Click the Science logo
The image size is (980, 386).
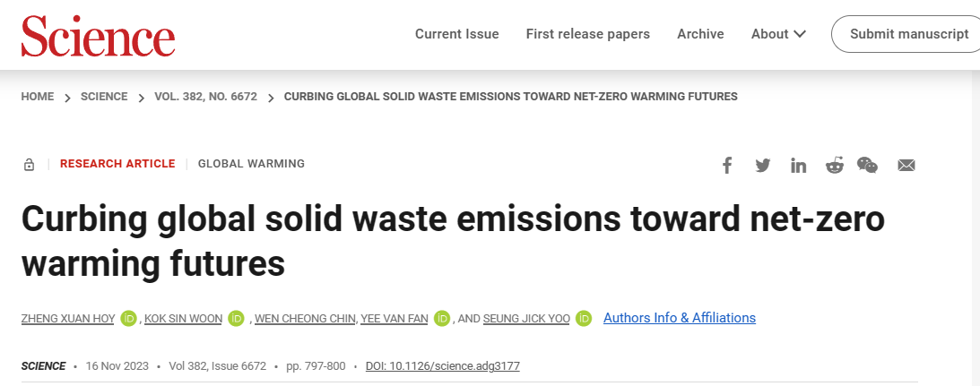[x=99, y=36]
